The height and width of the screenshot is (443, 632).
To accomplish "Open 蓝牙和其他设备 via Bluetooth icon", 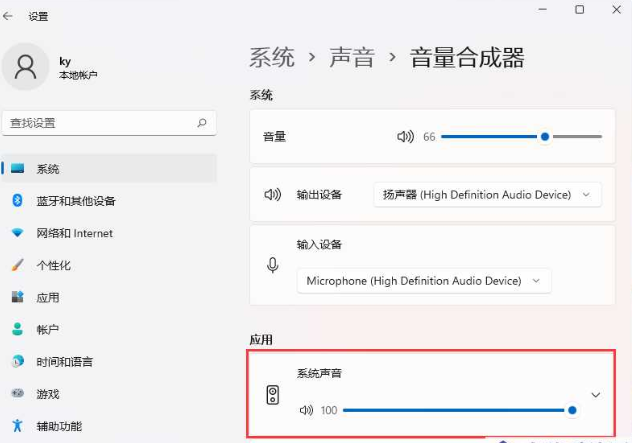I will [x=17, y=200].
